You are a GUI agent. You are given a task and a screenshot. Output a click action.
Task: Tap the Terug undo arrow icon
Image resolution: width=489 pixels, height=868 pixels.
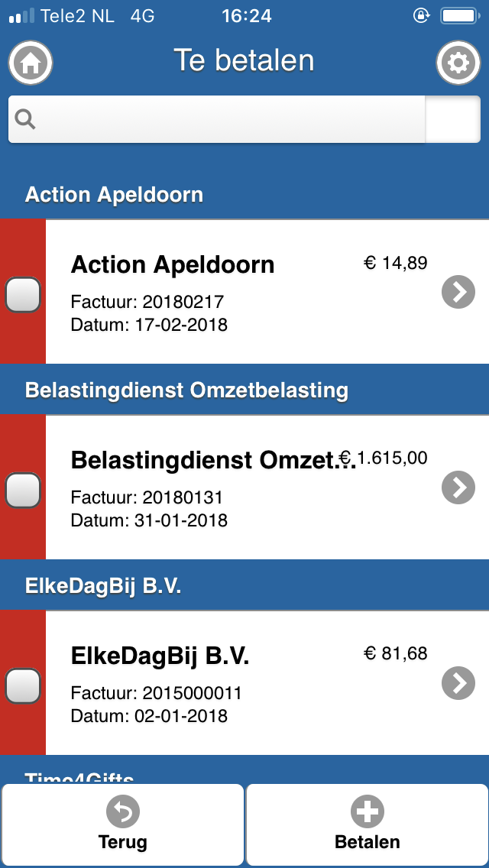pyautogui.click(x=123, y=811)
